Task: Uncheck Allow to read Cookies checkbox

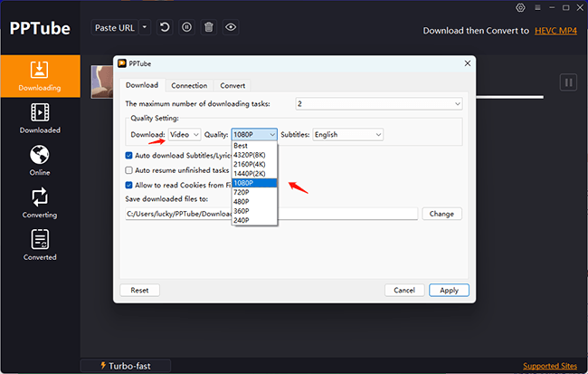Action: (129, 185)
